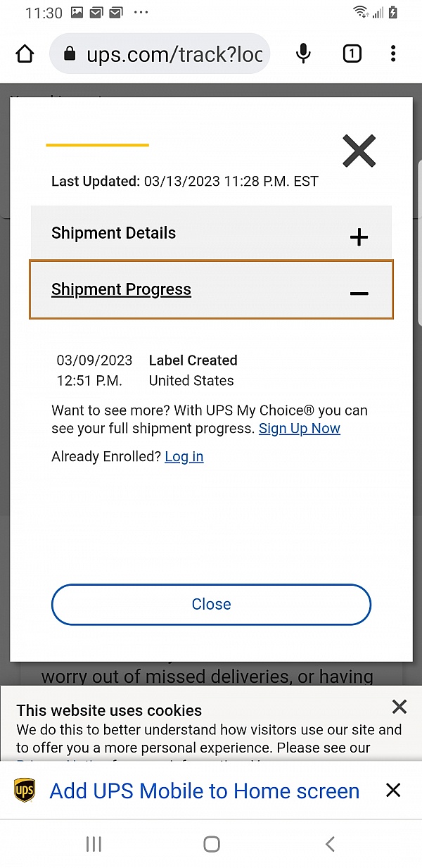This screenshot has width=422, height=868.
Task: Open Chrome's three-dot overflow menu
Action: (x=393, y=54)
